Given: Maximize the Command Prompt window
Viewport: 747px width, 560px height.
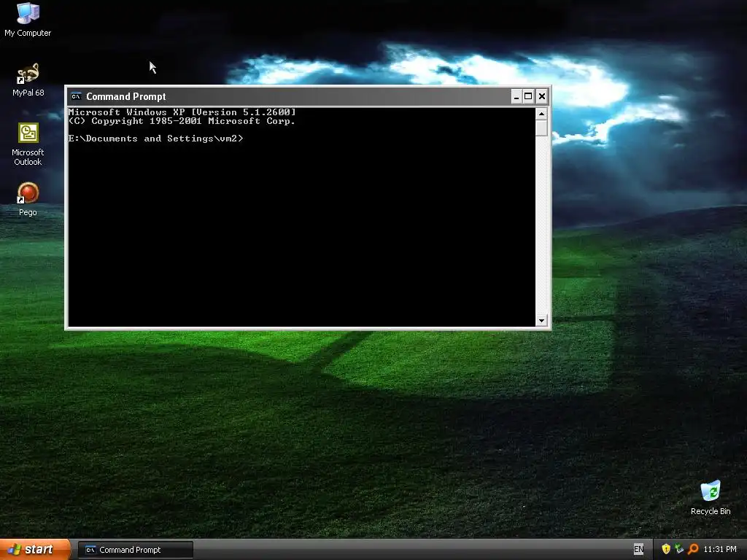Looking at the screenshot, I should (528, 97).
